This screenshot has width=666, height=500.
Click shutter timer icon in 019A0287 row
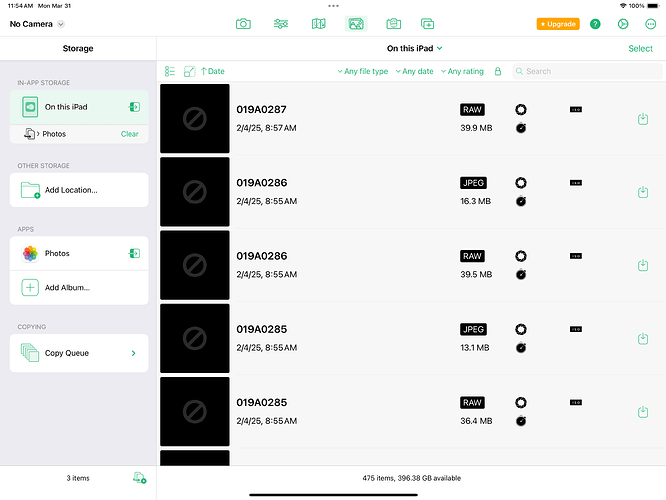521,127
